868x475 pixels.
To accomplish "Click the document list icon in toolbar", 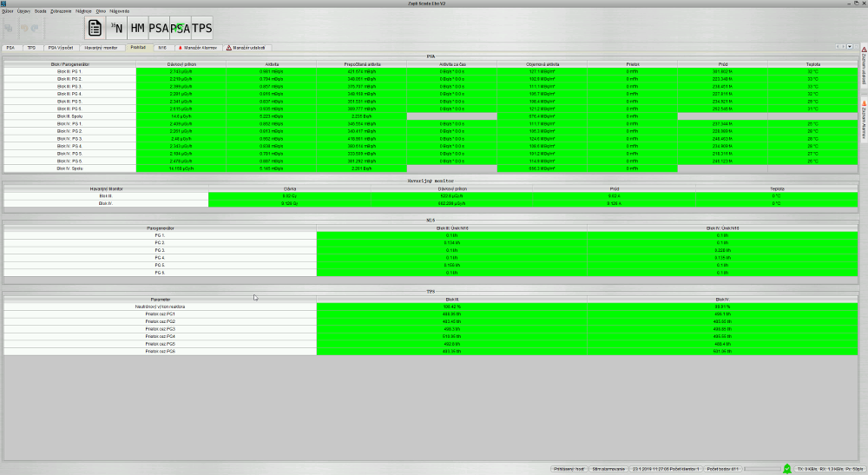I will point(95,28).
